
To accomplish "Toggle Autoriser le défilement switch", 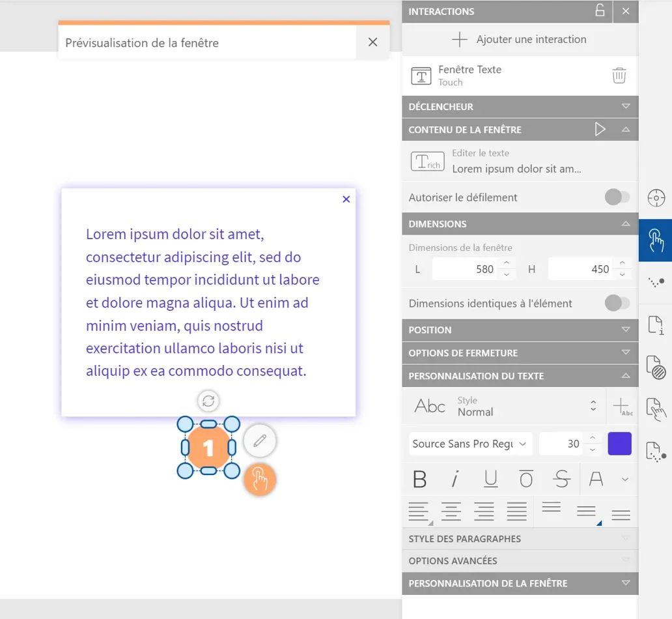I will 617,197.
